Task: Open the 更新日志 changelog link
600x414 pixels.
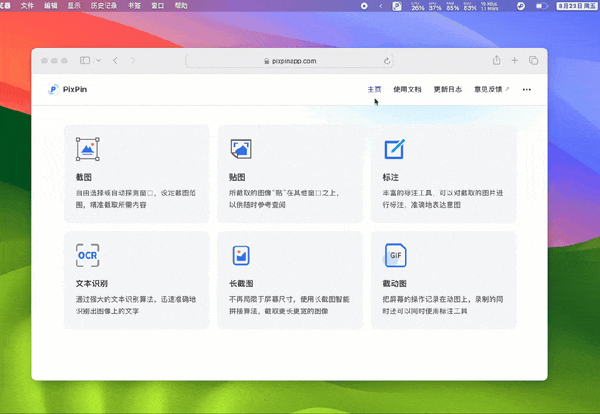Action: [x=448, y=89]
